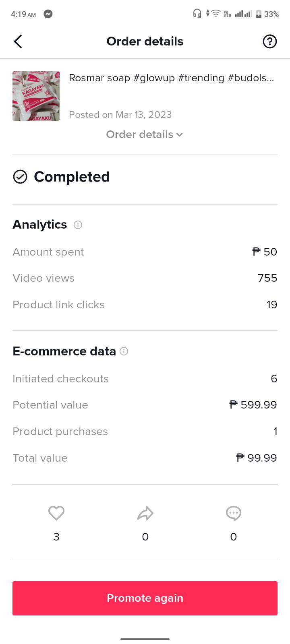Tap the share arrow icon
This screenshot has height=644, width=290.
pos(145,513)
